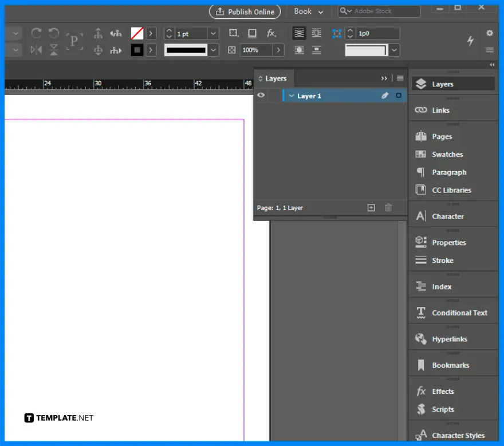
Task: Expand Layer 1 to show its objects
Action: click(x=292, y=96)
